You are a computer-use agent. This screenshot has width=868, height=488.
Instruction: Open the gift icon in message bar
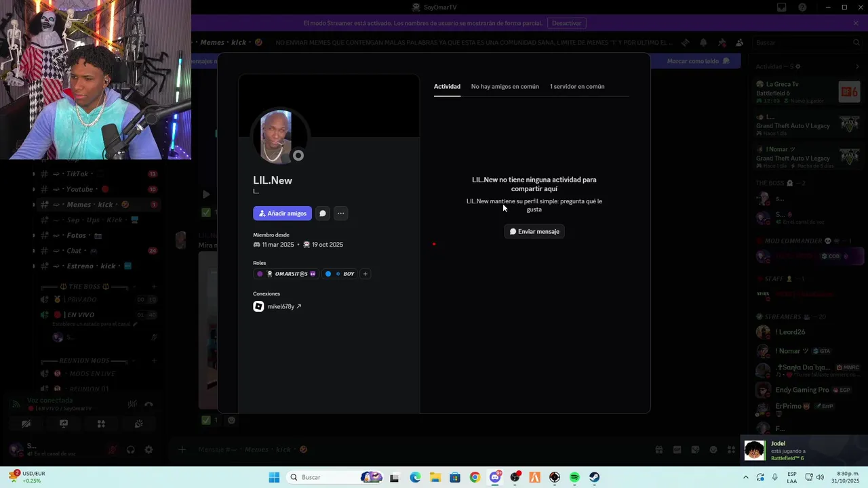659,449
